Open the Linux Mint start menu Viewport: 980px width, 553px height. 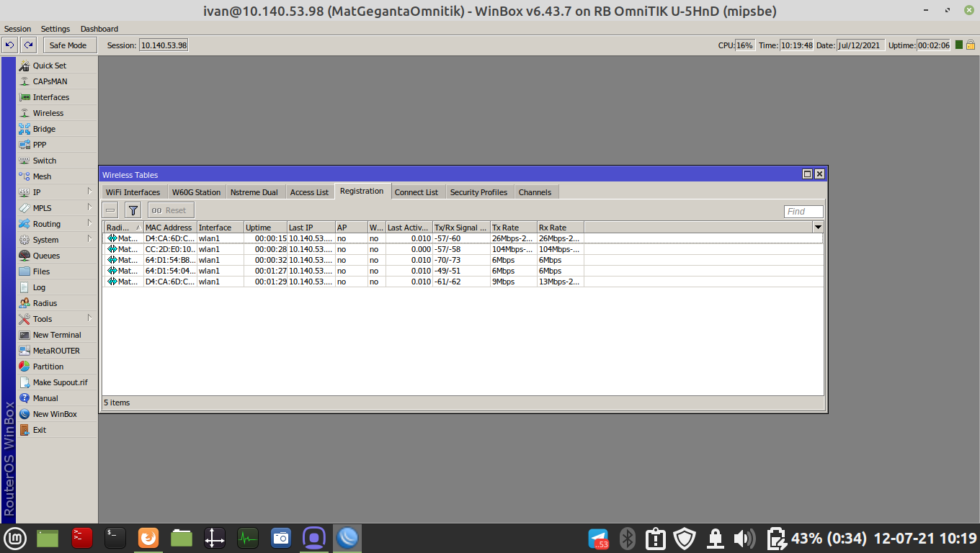click(x=14, y=538)
